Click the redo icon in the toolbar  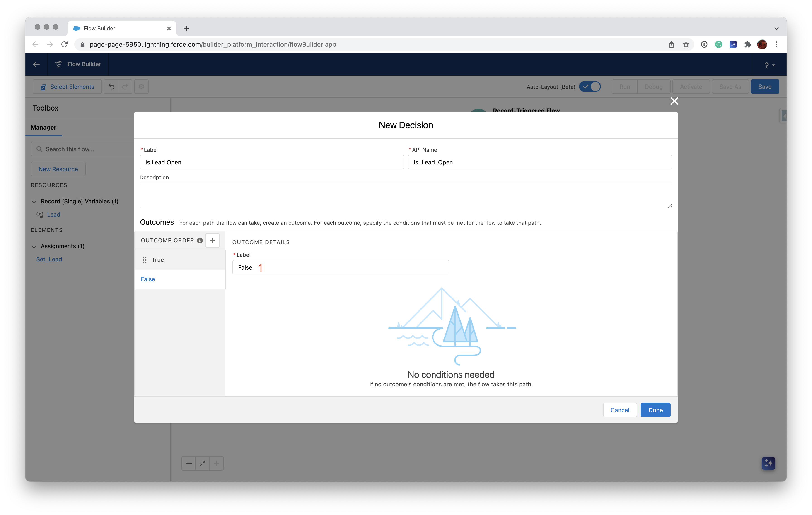pyautogui.click(x=125, y=87)
